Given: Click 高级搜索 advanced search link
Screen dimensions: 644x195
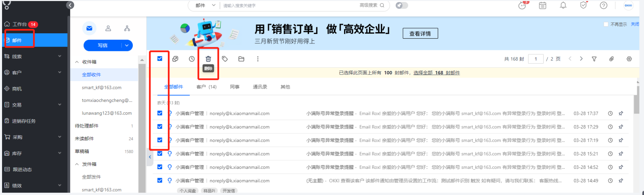Looking at the screenshot, I should click(368, 5).
